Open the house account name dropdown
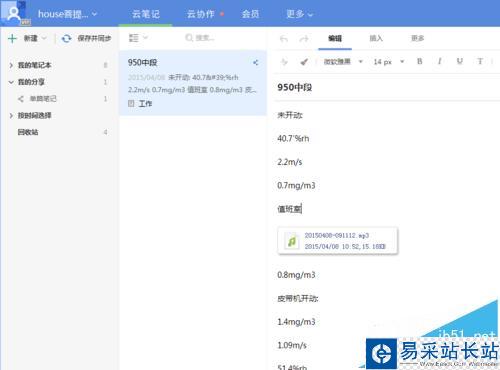This screenshot has height=370, width=500. (67, 14)
